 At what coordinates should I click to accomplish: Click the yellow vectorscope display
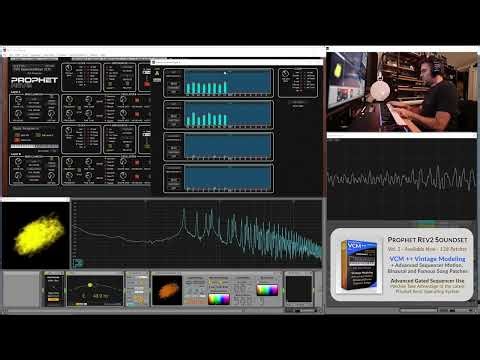click(36, 235)
